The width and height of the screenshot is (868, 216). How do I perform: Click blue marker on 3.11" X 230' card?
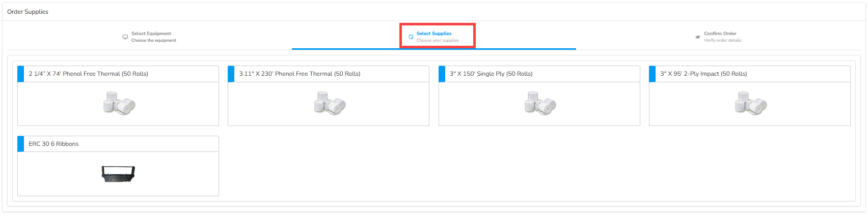pyautogui.click(x=231, y=74)
